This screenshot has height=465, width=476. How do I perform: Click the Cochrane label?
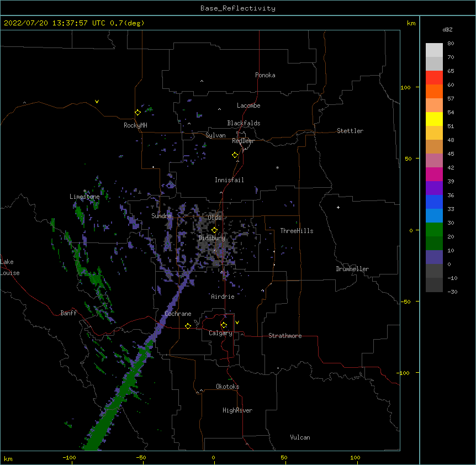pos(178,314)
